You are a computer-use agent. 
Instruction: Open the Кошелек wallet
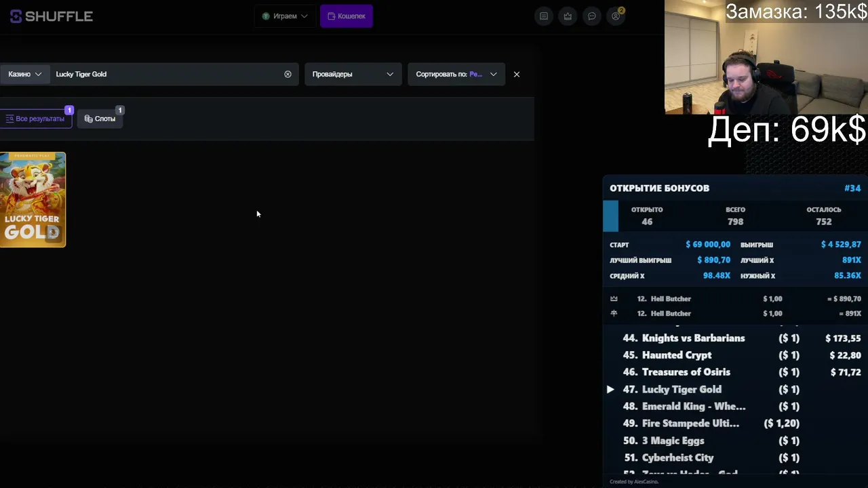pos(347,16)
